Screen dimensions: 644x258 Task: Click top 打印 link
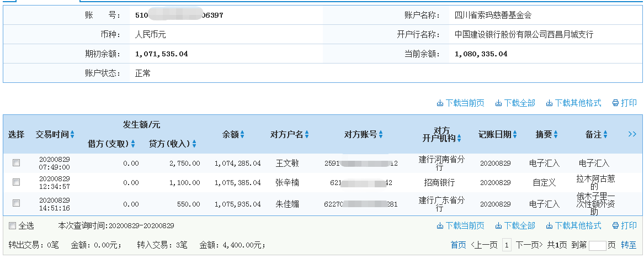pos(624,103)
